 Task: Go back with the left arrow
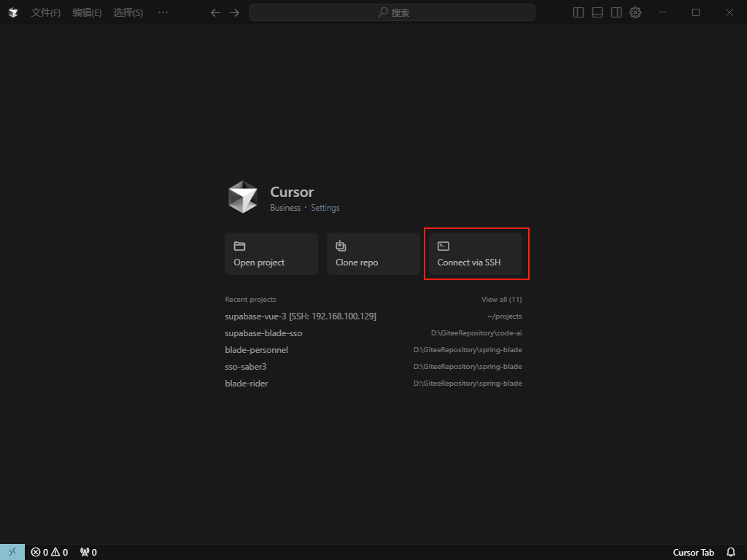215,12
